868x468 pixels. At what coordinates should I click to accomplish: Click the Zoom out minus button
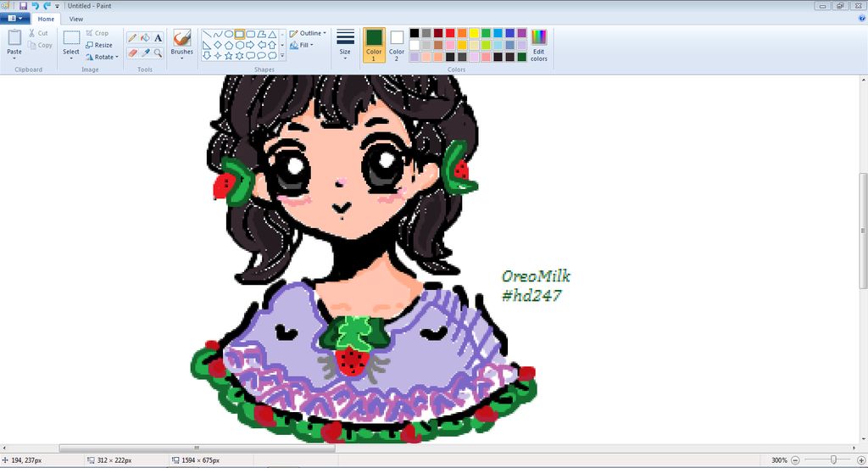coord(795,460)
